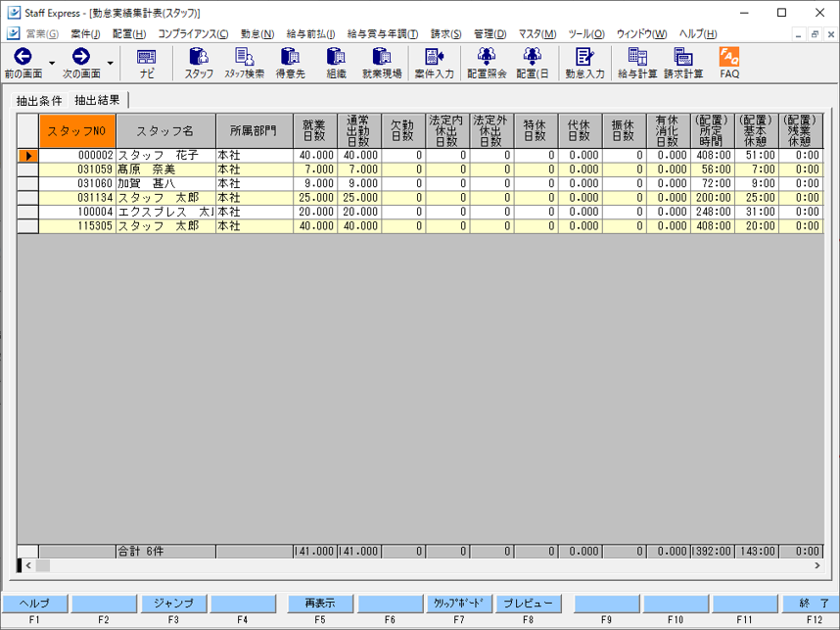Switch to the 抽出条件 tab
The image size is (840, 630).
coord(39,100)
